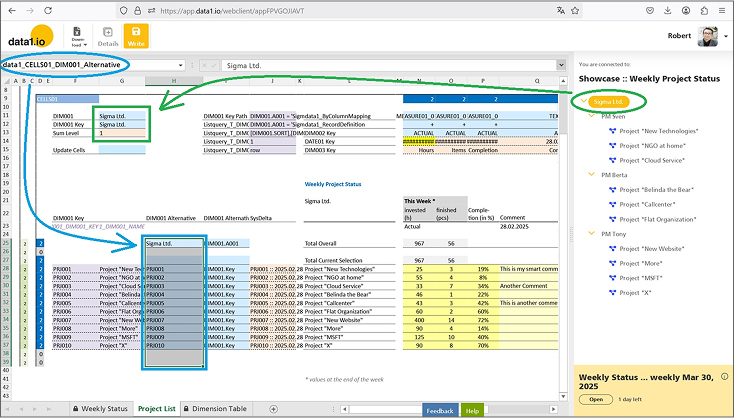This screenshot has height=418, width=734.
Task: Switch to the Project List sheet tab
Action: (156, 409)
